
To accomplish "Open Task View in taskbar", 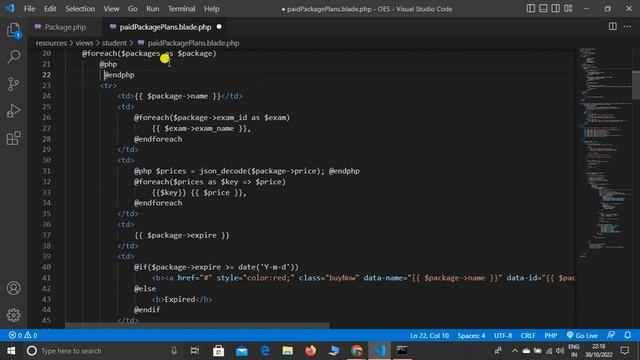I will [195, 351].
